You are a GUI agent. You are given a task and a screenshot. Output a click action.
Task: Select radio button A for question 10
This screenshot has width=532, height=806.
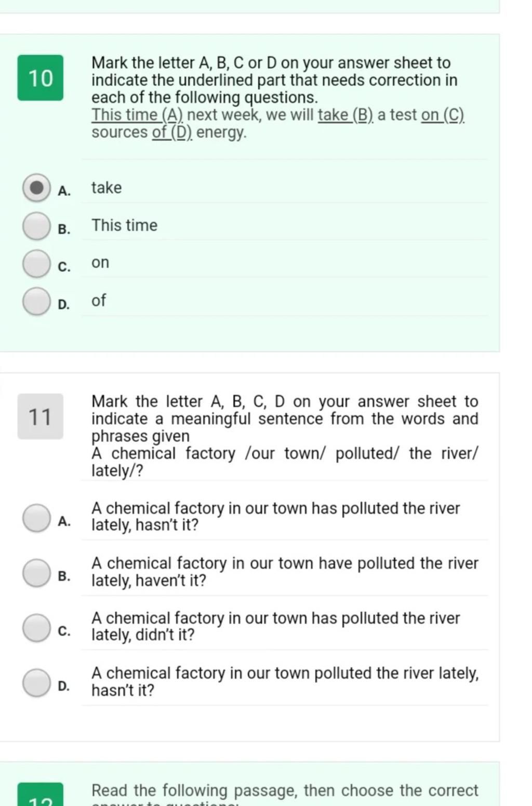pos(36,188)
